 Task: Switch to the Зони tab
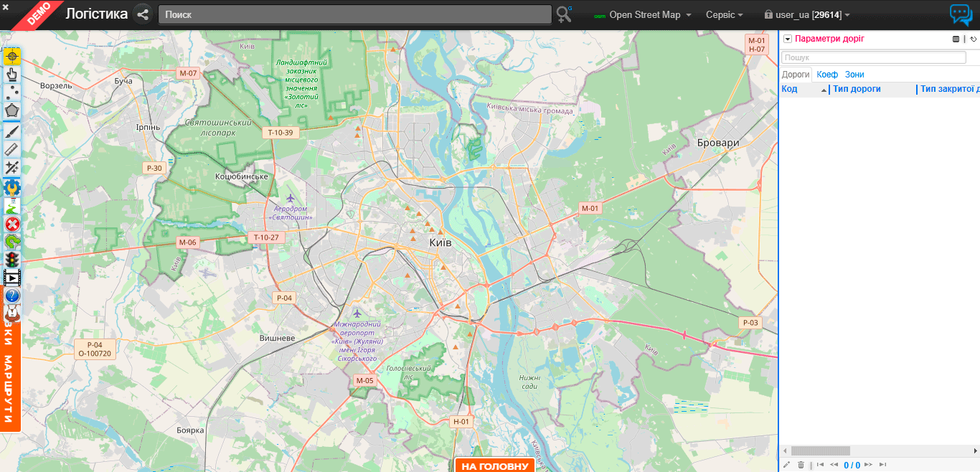click(x=854, y=75)
